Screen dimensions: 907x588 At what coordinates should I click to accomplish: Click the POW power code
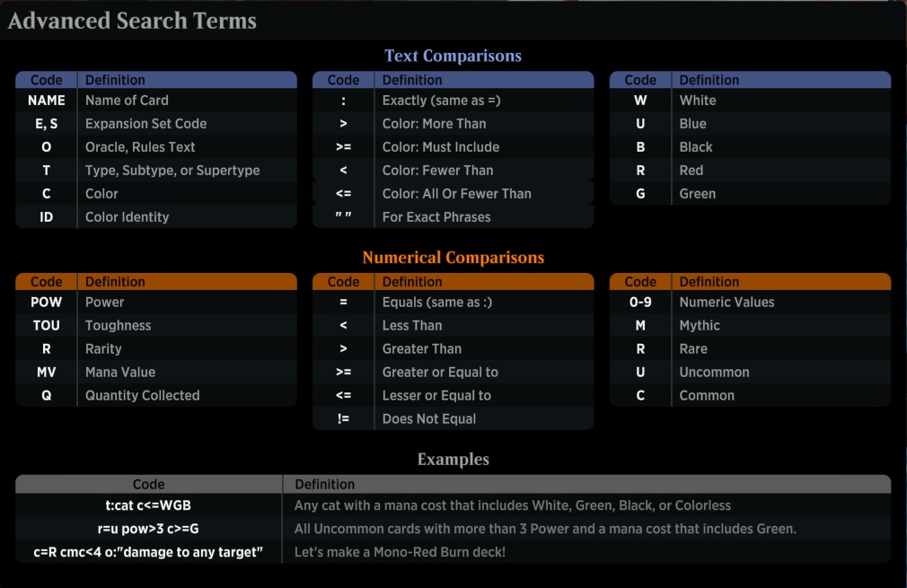(x=47, y=302)
